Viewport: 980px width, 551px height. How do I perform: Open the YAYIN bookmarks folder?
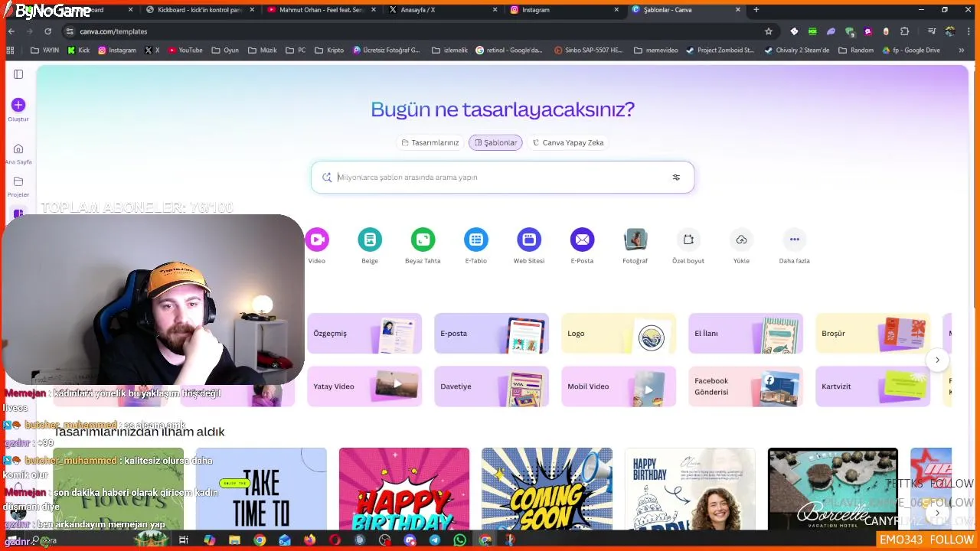tap(45, 51)
